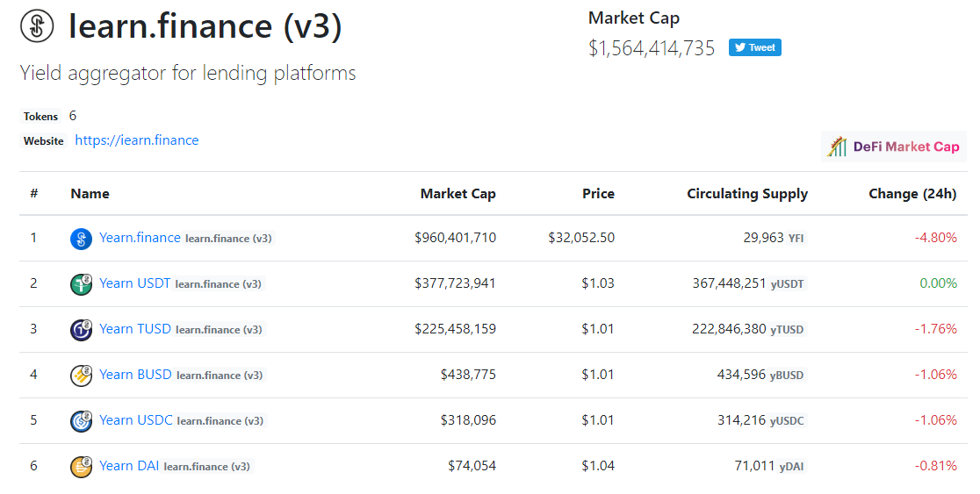
Task: Select the price $32,052.50
Action: [581, 238]
